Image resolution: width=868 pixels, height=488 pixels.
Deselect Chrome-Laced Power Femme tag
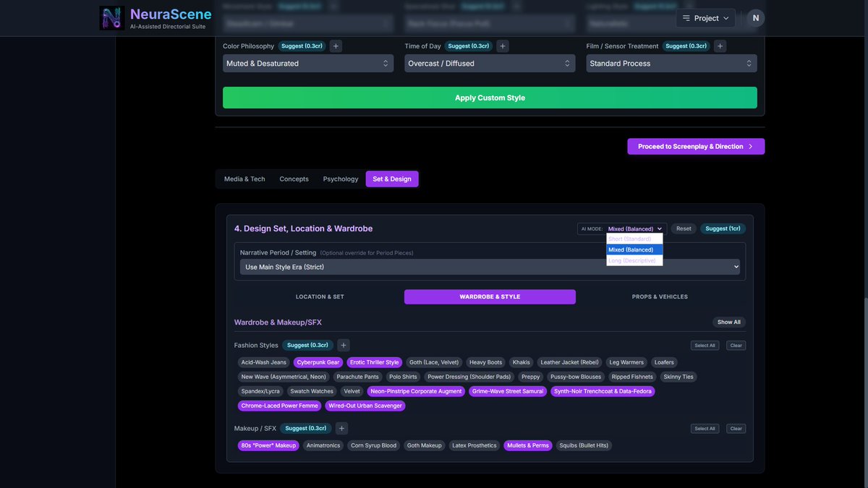click(x=279, y=406)
